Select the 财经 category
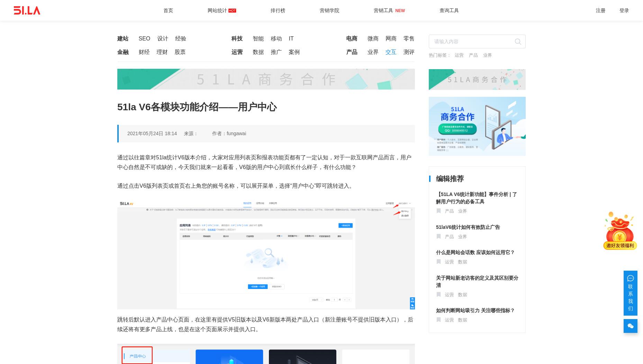 click(144, 52)
